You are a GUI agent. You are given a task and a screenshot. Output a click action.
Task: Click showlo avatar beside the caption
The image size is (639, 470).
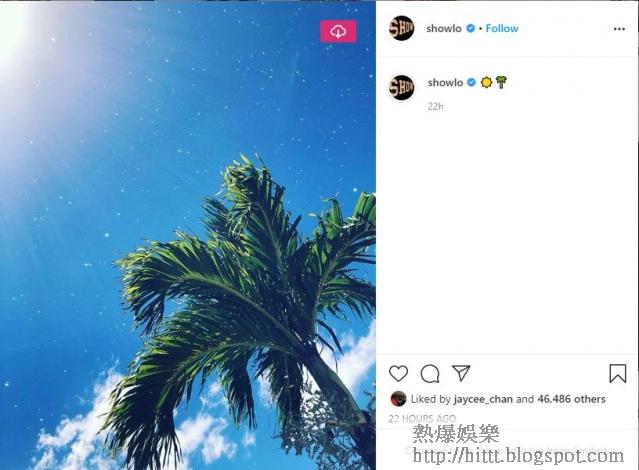tap(401, 87)
